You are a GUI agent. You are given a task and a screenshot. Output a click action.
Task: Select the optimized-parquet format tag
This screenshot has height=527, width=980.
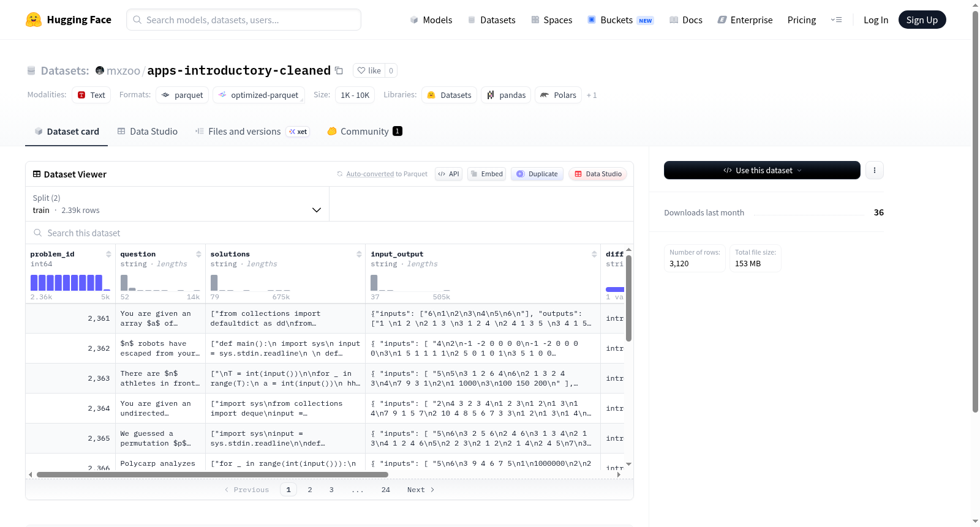click(258, 95)
